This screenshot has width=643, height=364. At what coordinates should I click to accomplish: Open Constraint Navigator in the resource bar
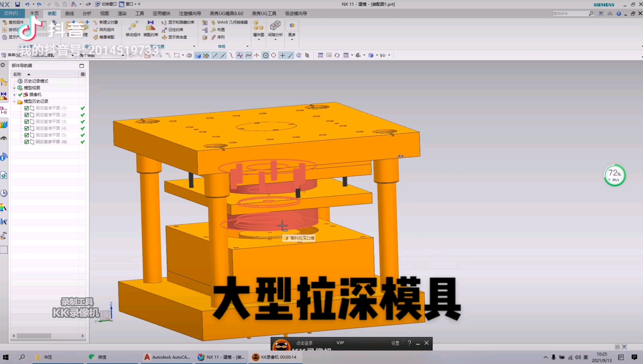(4, 96)
